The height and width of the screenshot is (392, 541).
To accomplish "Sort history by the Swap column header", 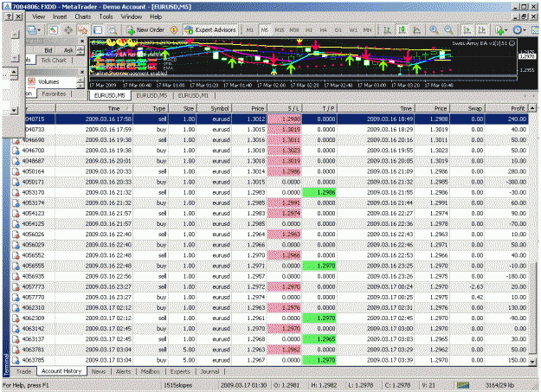I will tap(467, 108).
